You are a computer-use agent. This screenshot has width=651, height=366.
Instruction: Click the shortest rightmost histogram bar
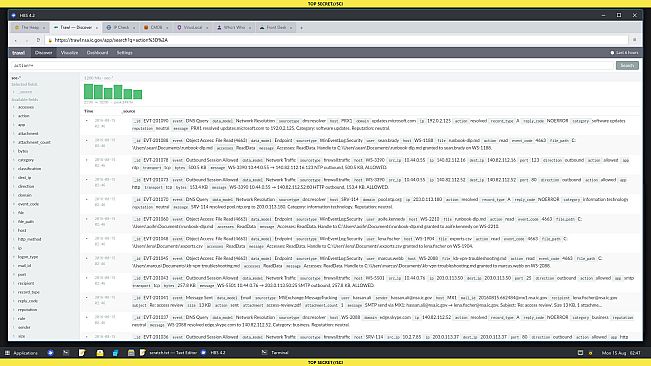(138, 94)
